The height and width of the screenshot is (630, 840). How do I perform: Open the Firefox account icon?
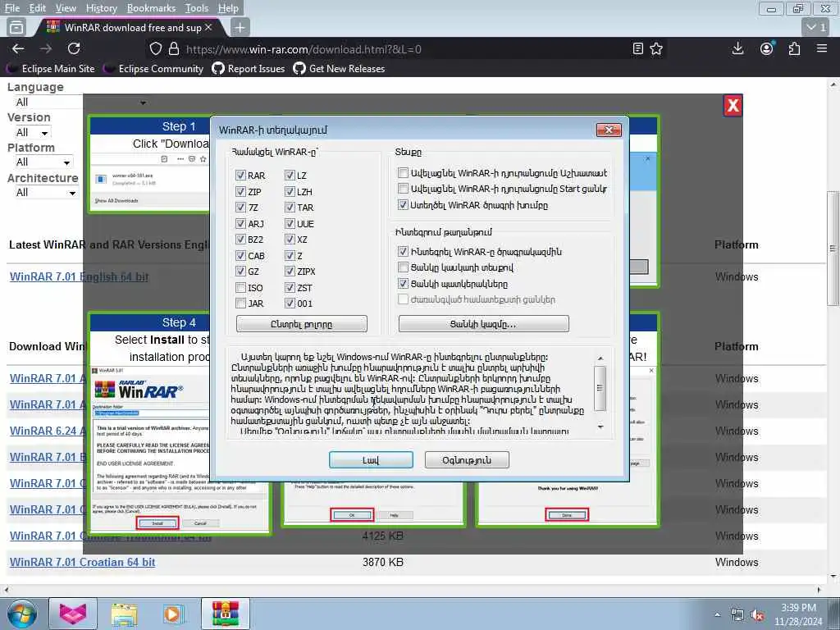[767, 48]
